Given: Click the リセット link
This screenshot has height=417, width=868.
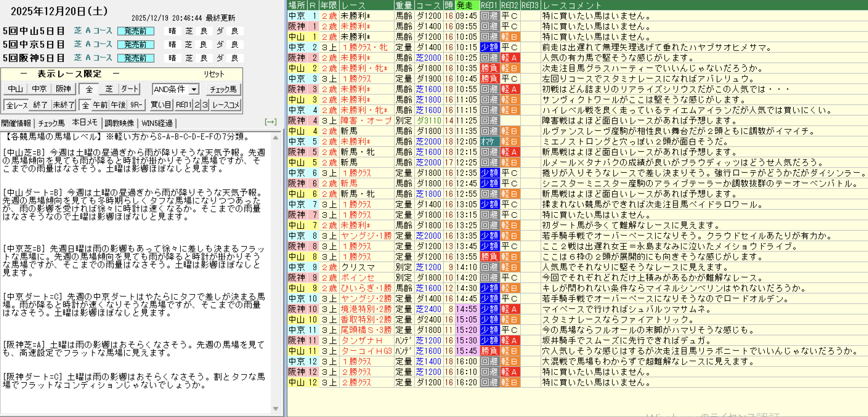Looking at the screenshot, I should pyautogui.click(x=214, y=74).
